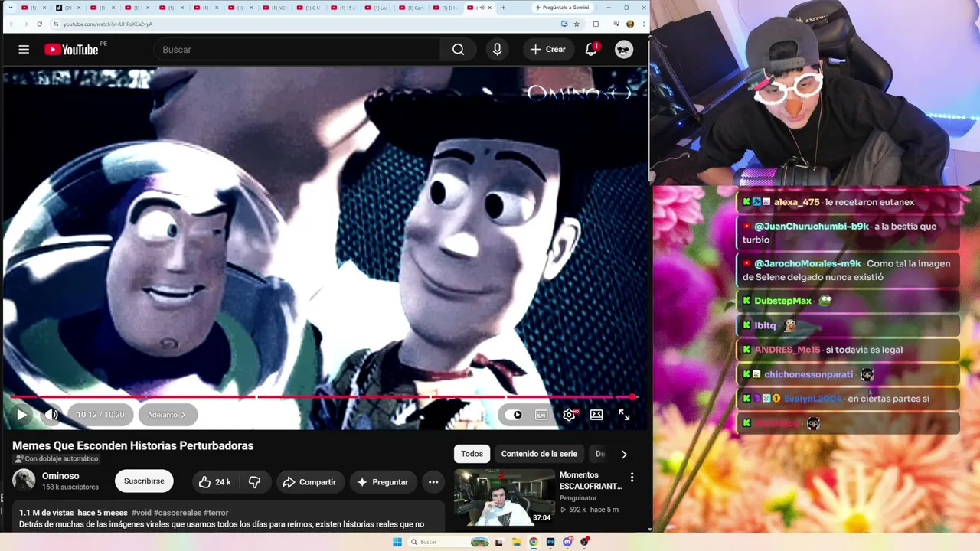Click the #void hashtag
Image resolution: width=980 pixels, height=551 pixels.
click(x=141, y=513)
